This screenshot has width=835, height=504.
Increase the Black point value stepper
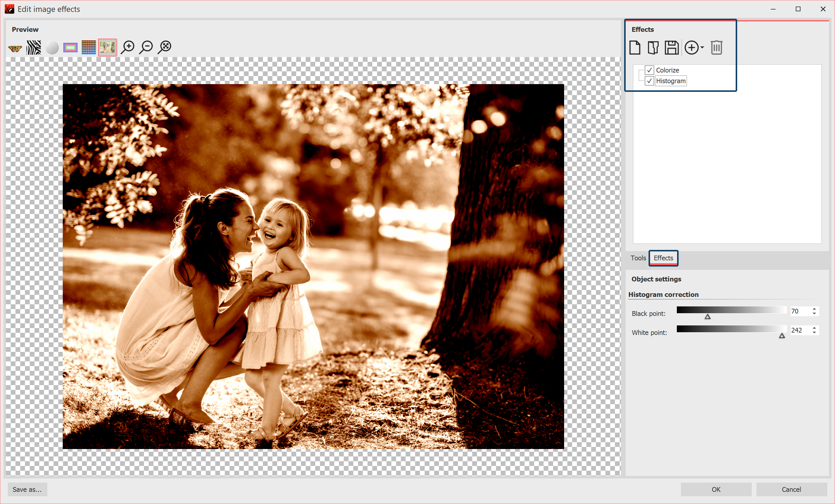[x=814, y=308]
